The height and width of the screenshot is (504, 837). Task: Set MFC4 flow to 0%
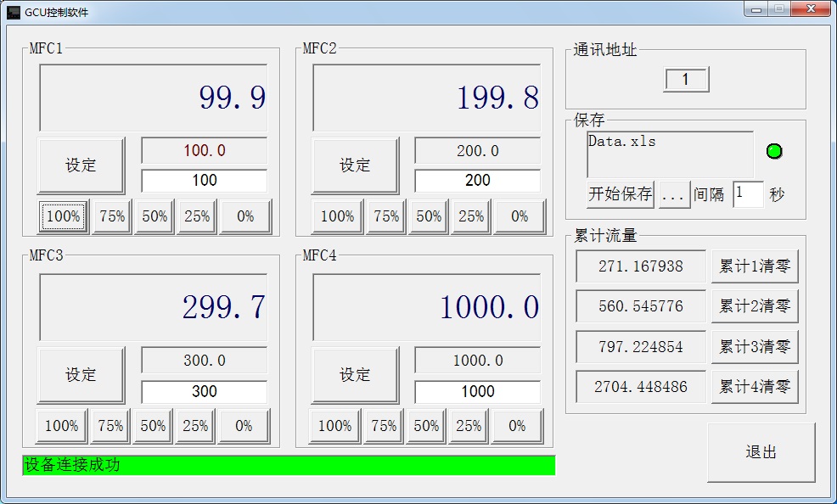pyautogui.click(x=518, y=426)
